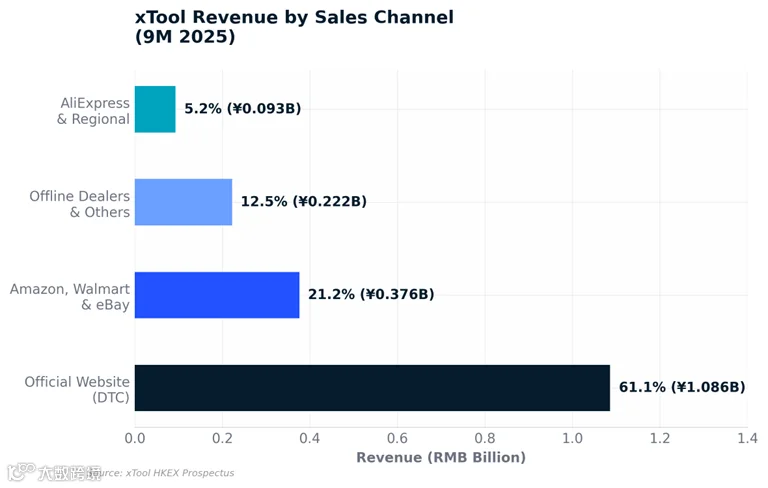Image resolution: width=768 pixels, height=488 pixels.
Task: Click the teal AliExpress & Regional bar
Action: click(155, 109)
